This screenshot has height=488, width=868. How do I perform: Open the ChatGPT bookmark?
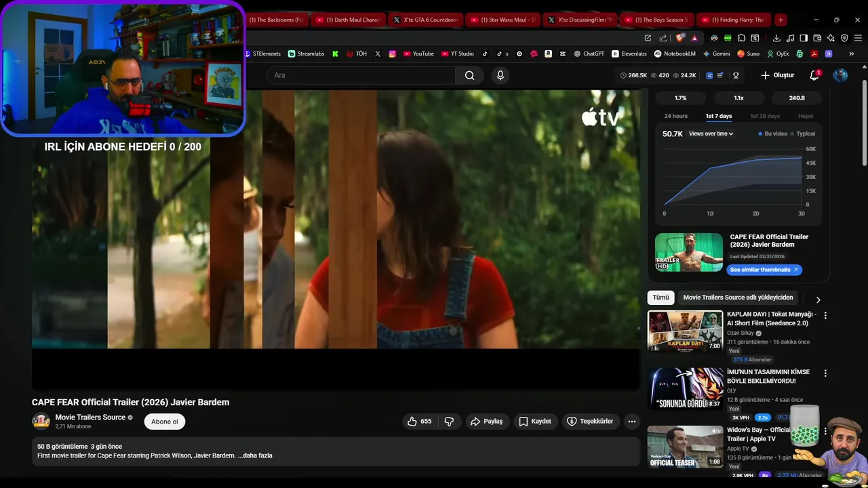pos(589,54)
